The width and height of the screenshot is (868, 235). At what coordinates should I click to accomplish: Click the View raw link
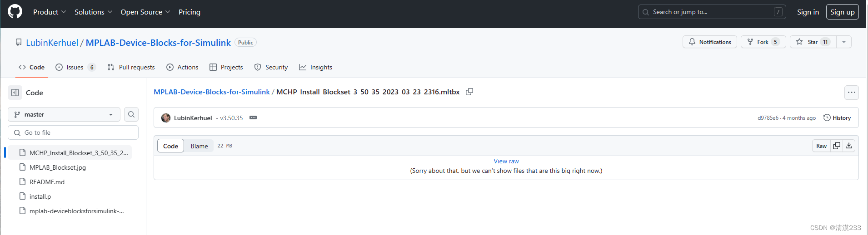point(506,161)
